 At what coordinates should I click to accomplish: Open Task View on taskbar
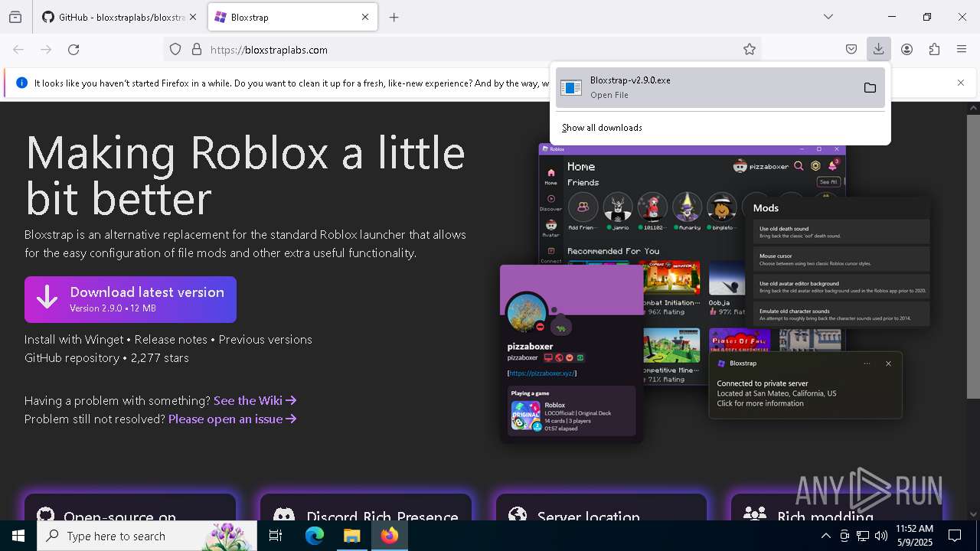[x=276, y=536]
